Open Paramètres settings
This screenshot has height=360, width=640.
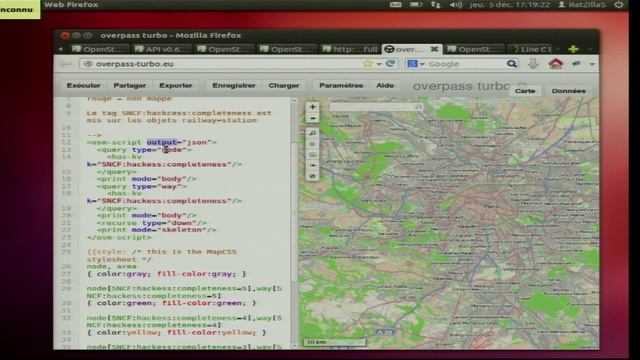(x=341, y=85)
